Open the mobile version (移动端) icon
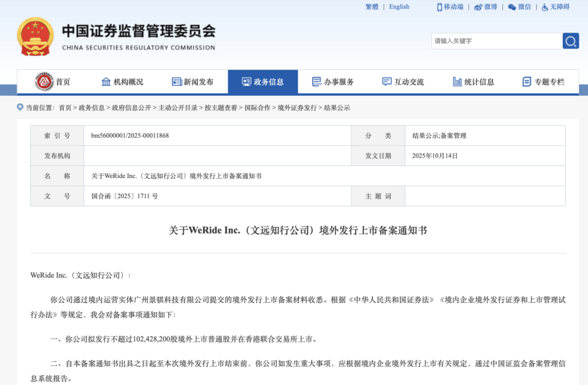588x385 pixels. tap(439, 7)
